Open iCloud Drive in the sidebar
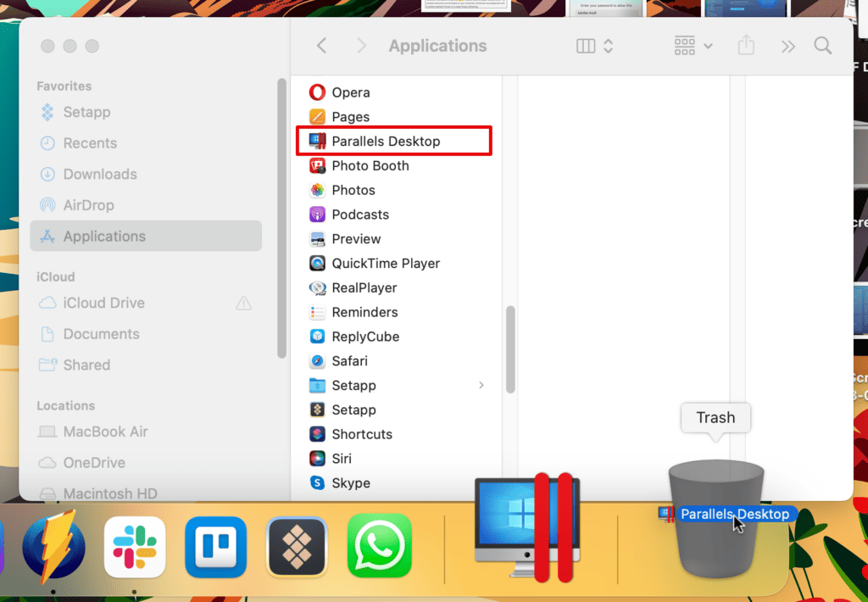This screenshot has height=602, width=868. pyautogui.click(x=146, y=303)
